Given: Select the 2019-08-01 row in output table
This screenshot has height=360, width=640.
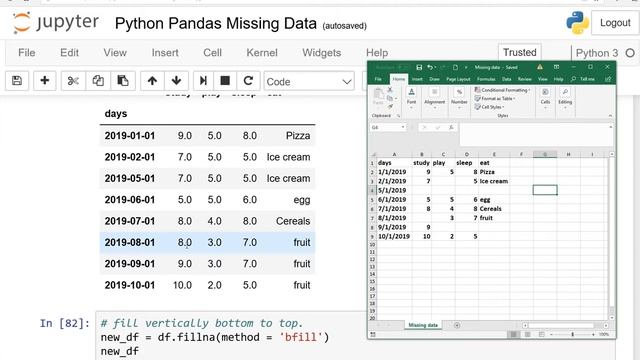Looking at the screenshot, I should point(207,242).
